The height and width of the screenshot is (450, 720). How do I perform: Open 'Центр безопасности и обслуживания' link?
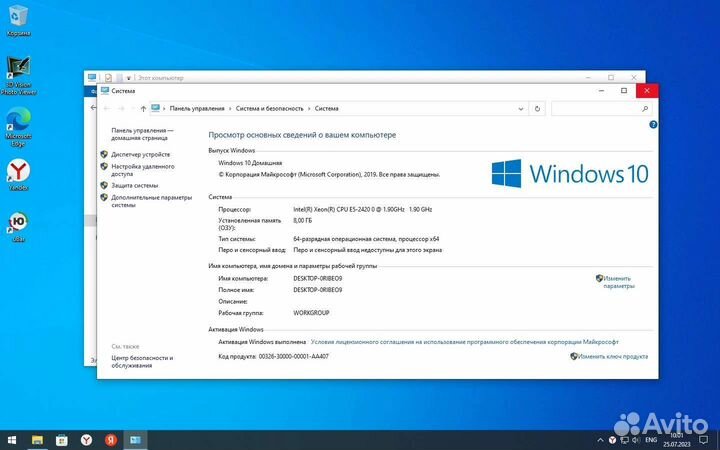pos(141,361)
